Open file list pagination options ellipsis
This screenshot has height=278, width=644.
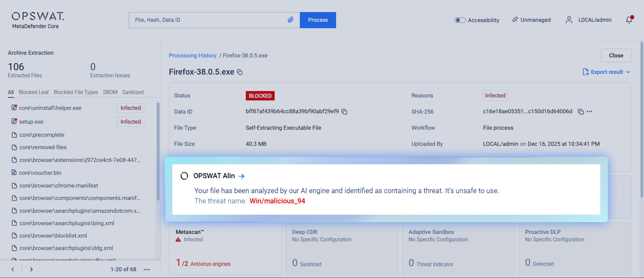147,269
